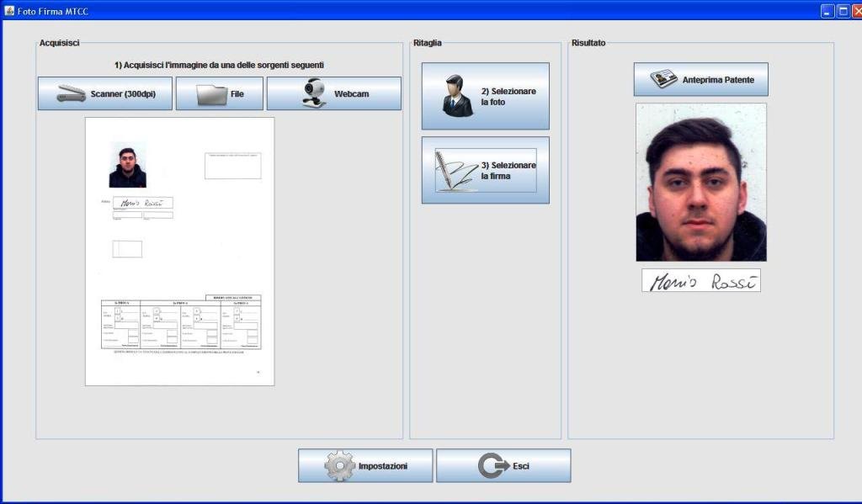Click the empty box at top-right of scanned page
862x504 pixels.
pyautogui.click(x=232, y=166)
